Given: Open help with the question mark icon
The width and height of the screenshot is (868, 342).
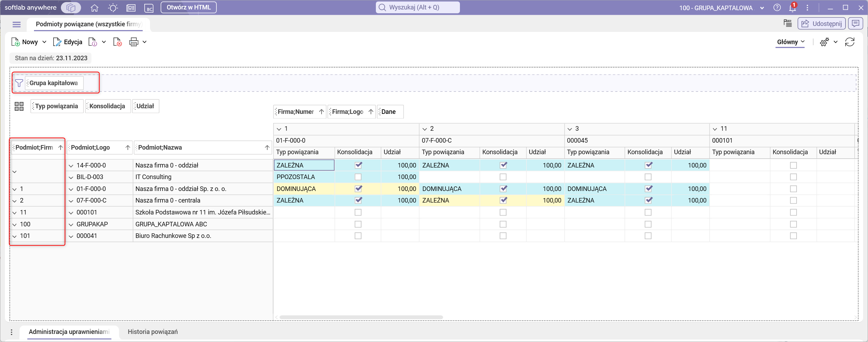Looking at the screenshot, I should [777, 8].
